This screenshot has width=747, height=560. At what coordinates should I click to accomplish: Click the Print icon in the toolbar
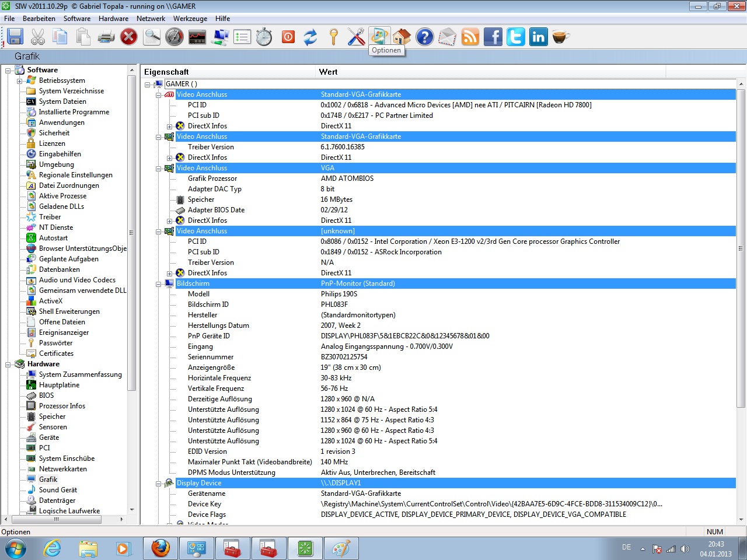tap(106, 37)
